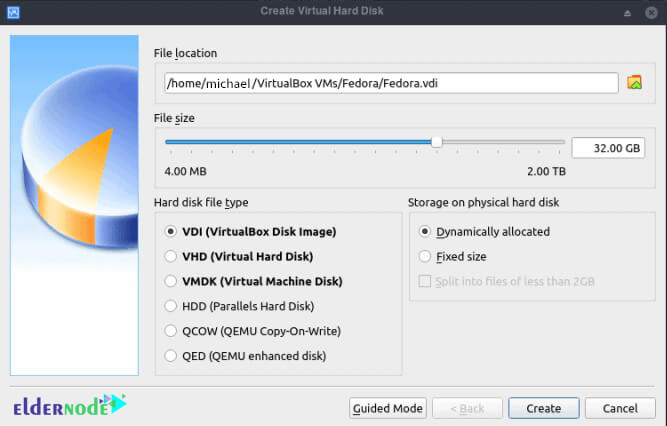Click the virtual disk illustration image

click(x=74, y=205)
